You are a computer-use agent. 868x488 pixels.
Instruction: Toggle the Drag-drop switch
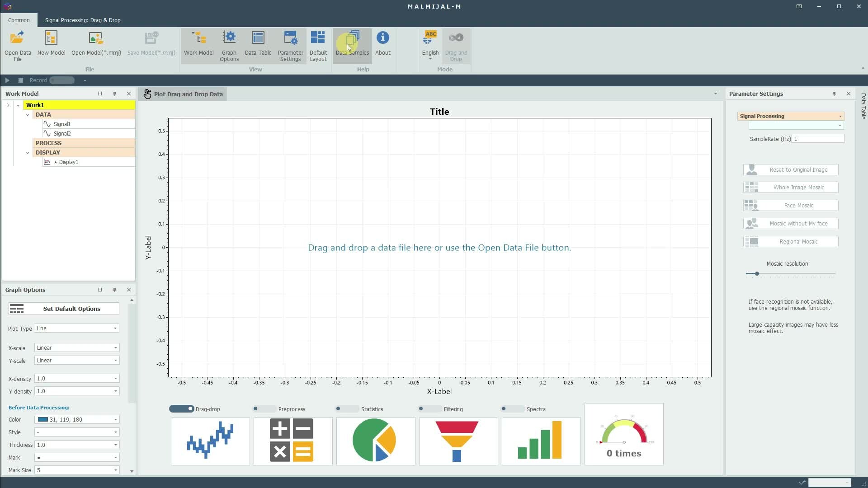181,409
